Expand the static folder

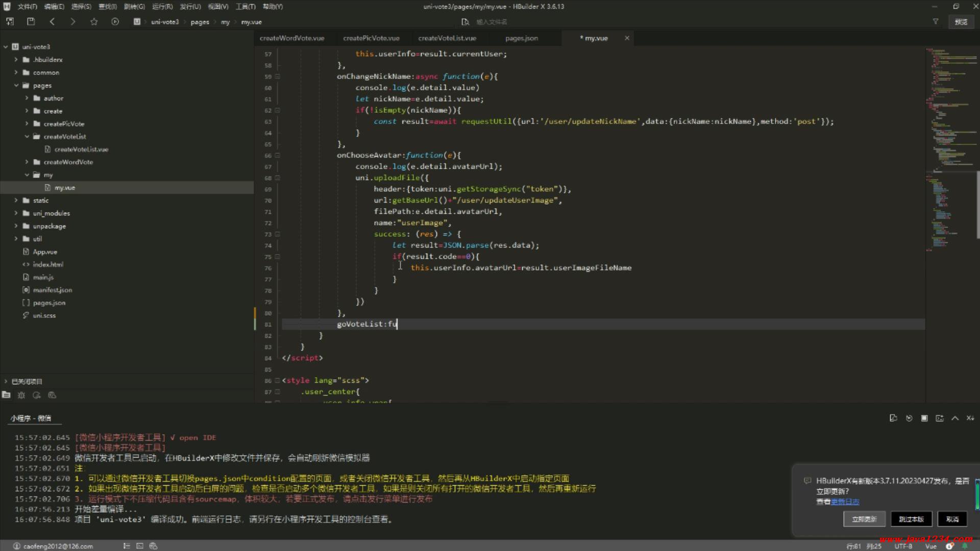pos(16,201)
